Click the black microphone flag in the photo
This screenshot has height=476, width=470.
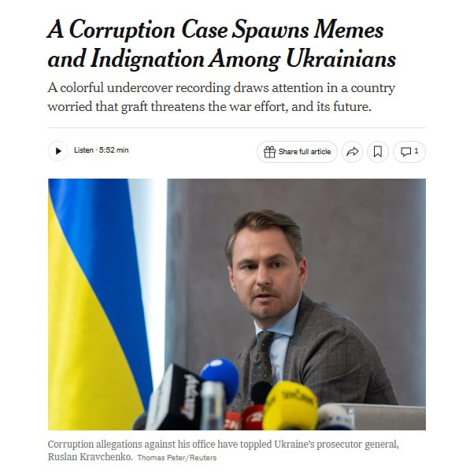pyautogui.click(x=173, y=397)
